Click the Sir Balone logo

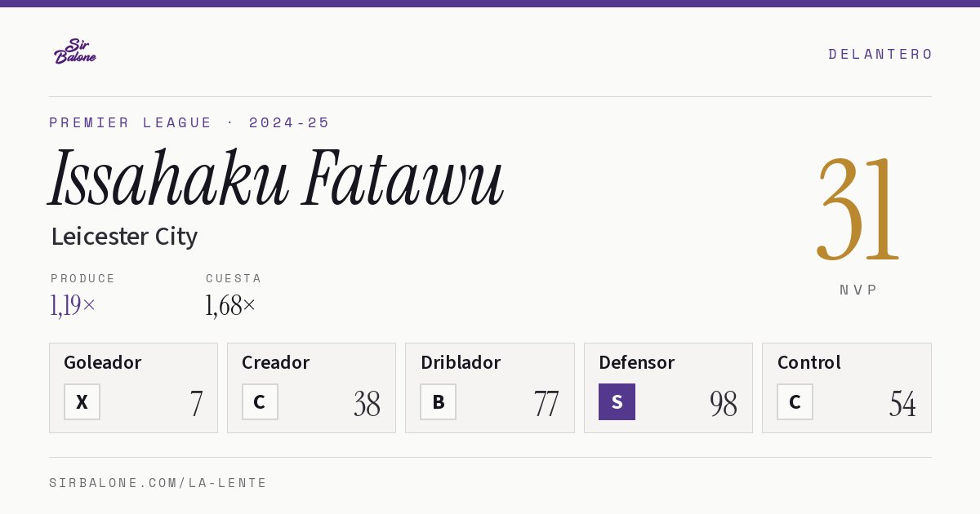[x=75, y=51]
